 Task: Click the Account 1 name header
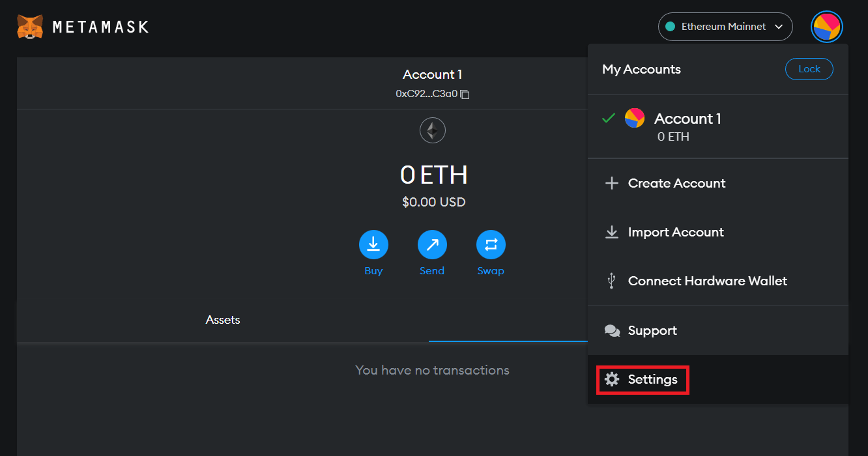click(x=432, y=74)
